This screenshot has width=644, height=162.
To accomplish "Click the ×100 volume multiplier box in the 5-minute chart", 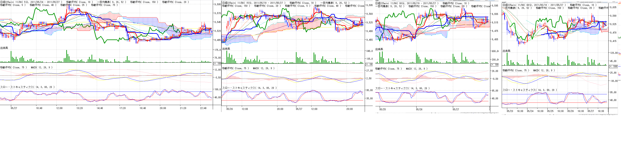I will [x=217, y=64].
